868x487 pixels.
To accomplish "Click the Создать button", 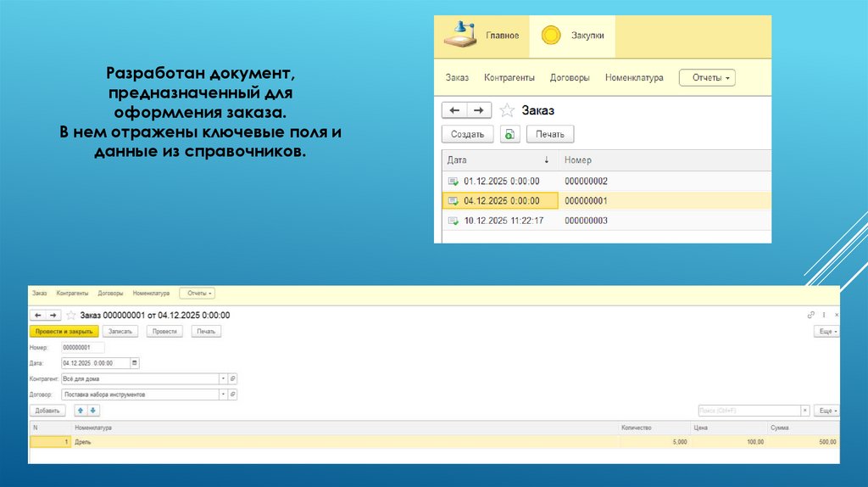I will tap(467, 134).
